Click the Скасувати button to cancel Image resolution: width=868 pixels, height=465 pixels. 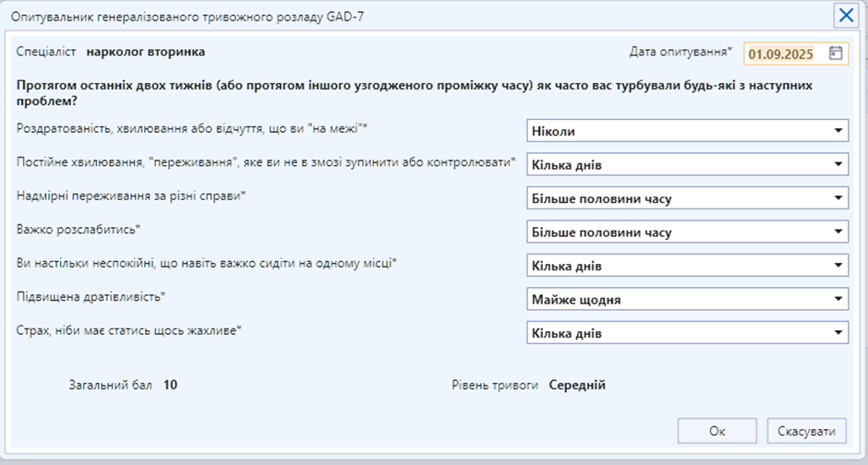pos(806,431)
